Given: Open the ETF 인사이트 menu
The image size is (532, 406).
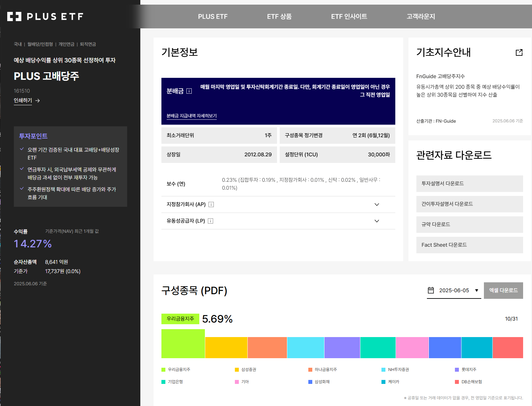Looking at the screenshot, I should pyautogui.click(x=349, y=16).
